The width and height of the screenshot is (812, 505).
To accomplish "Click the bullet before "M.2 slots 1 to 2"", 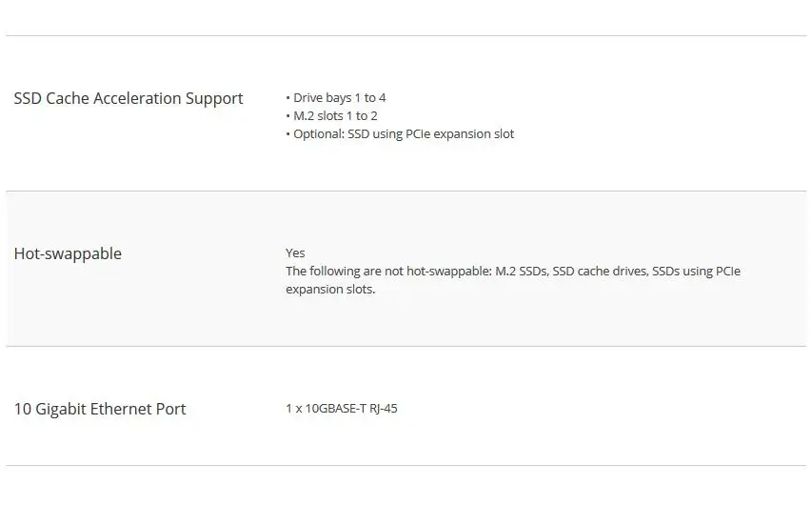I will (287, 116).
